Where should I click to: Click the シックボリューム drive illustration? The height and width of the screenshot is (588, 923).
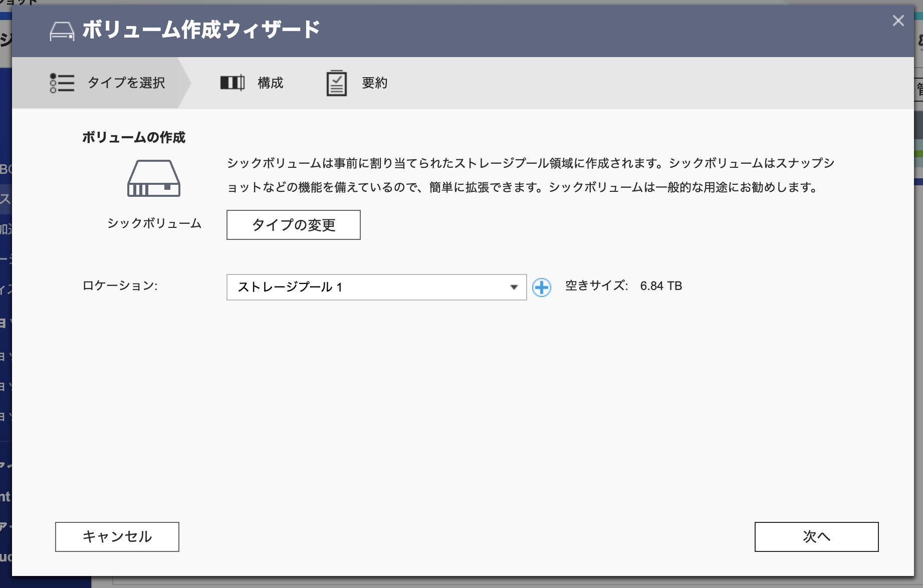tap(154, 176)
